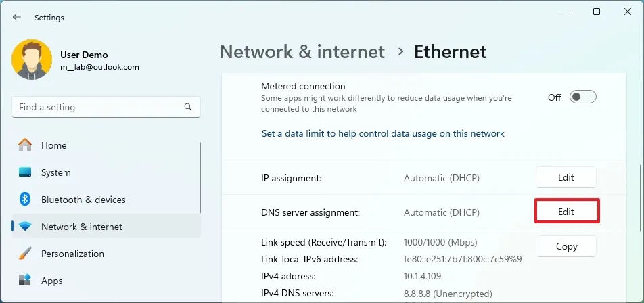Copy the network properties
The image size is (644, 303).
[566, 246]
